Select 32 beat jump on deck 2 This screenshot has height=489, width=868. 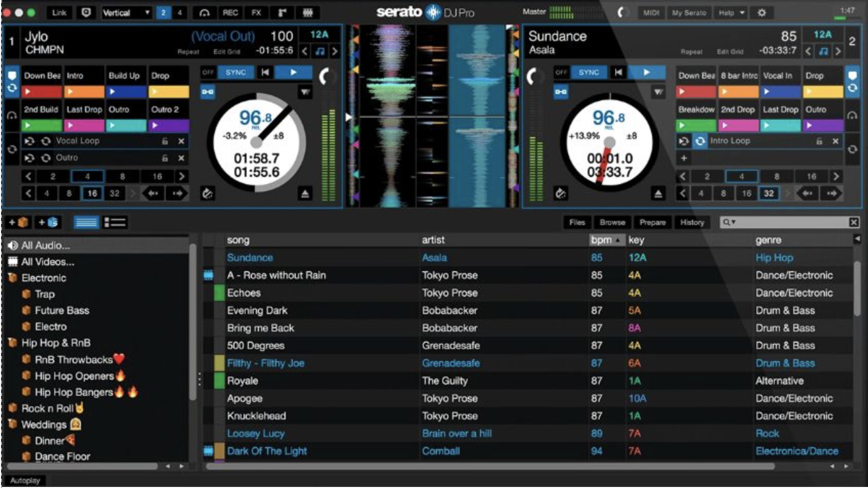[x=769, y=193]
